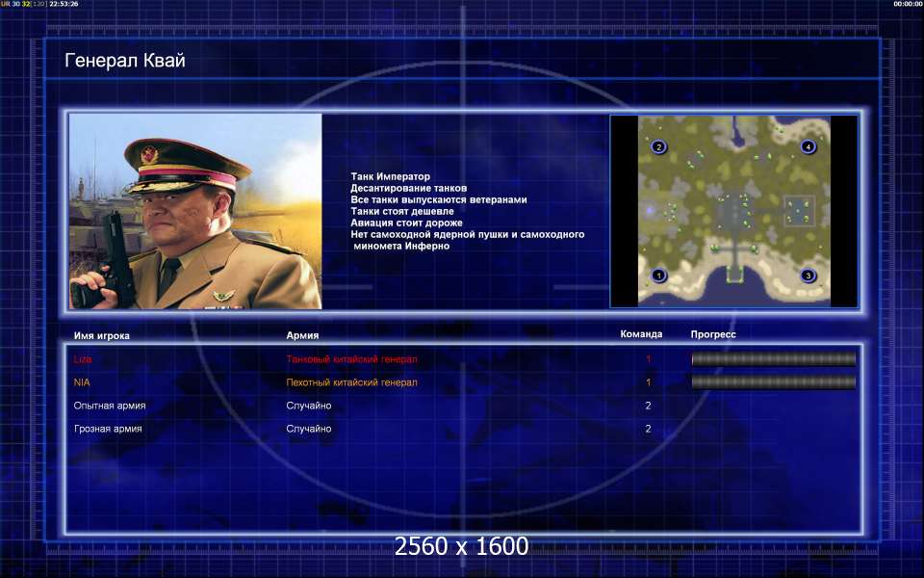Click the "Авиация стоит дороже" line
The height and width of the screenshot is (578, 924).
pos(406,223)
